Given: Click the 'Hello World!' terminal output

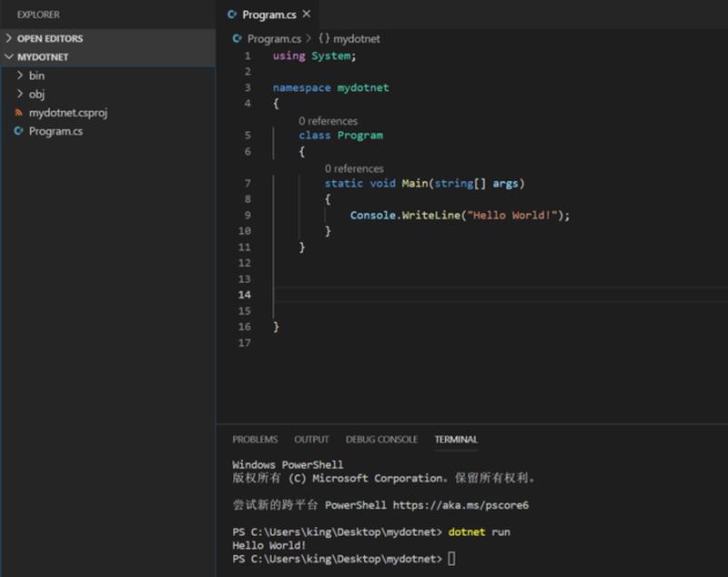Looking at the screenshot, I should click(268, 545).
